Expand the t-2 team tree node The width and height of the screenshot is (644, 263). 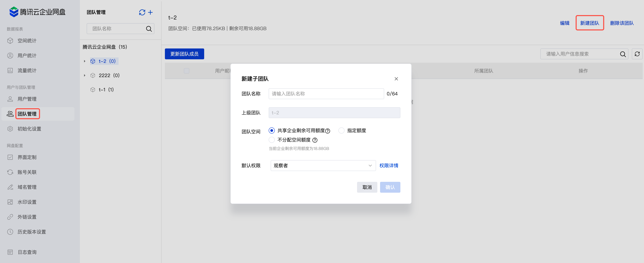click(84, 61)
